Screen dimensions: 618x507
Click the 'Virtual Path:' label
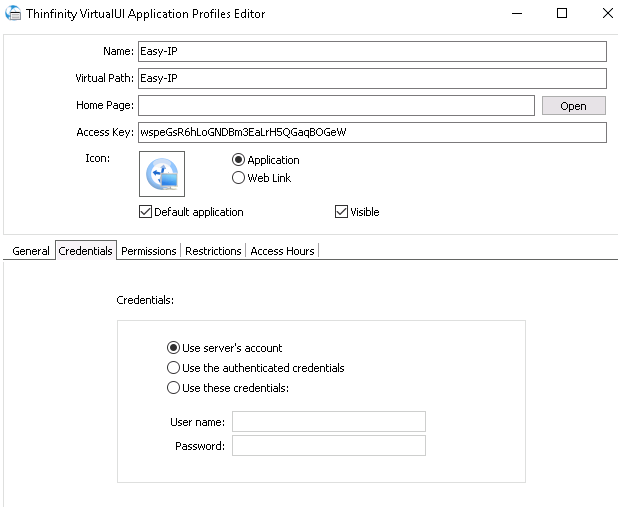104,78
